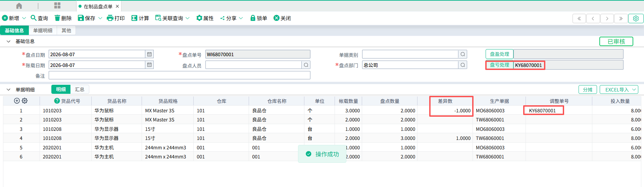The height and width of the screenshot is (187, 644).
Task: Click the 关闭 close toolbar button
Action: pos(282,18)
